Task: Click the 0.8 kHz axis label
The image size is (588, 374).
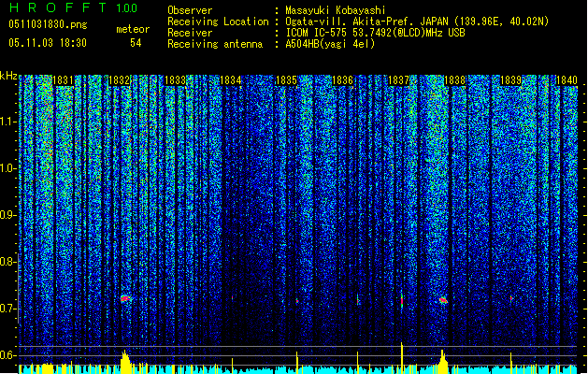Action: pos(8,262)
